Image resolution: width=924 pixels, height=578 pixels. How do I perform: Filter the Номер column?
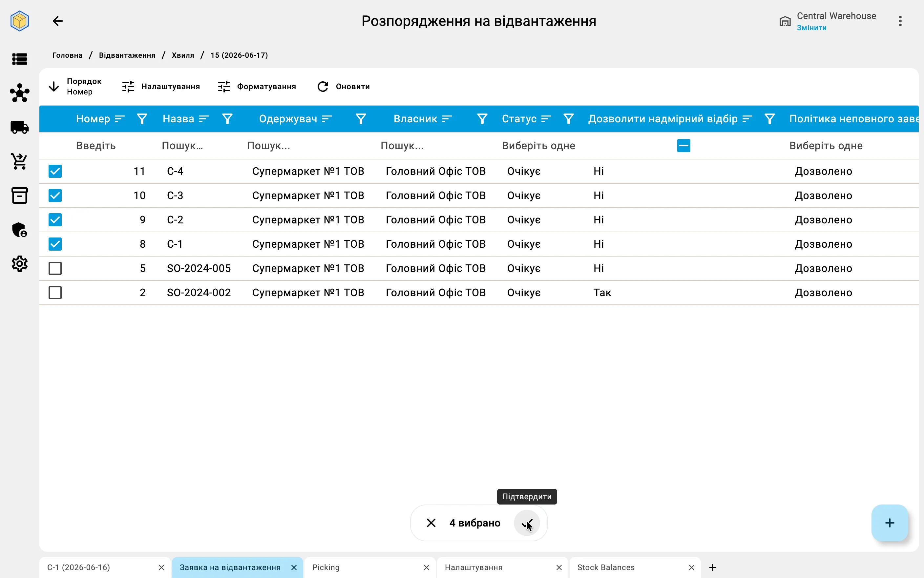(x=142, y=119)
